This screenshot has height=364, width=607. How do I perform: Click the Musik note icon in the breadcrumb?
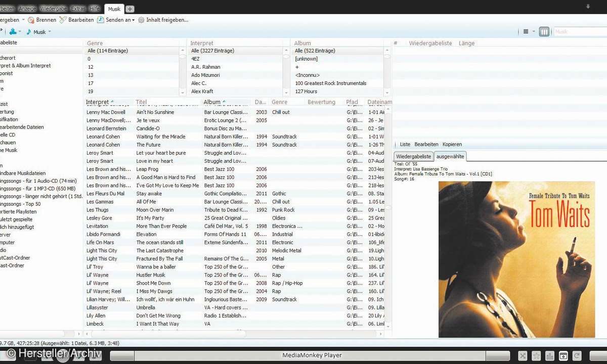(x=28, y=32)
